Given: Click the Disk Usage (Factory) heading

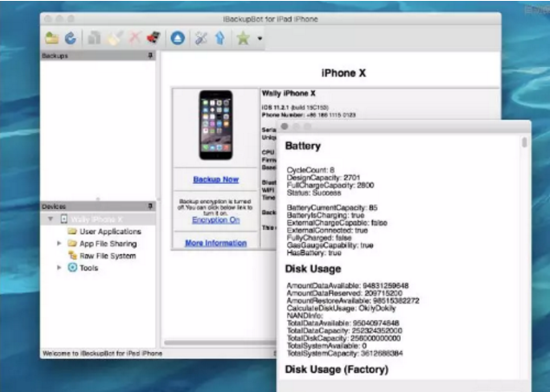Looking at the screenshot, I should [x=337, y=369].
